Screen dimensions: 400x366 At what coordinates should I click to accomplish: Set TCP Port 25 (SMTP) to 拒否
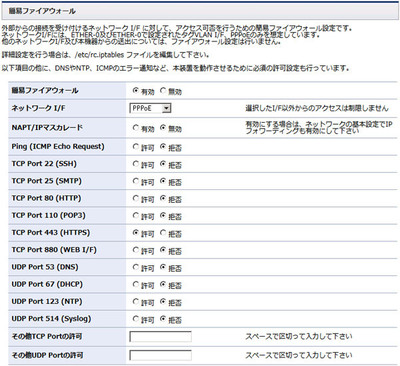163,181
